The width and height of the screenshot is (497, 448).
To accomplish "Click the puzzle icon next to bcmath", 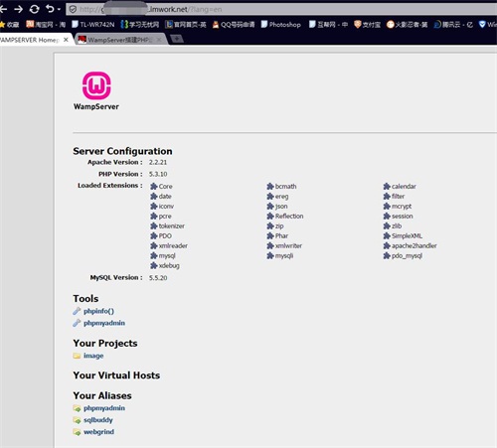I will click(270, 187).
